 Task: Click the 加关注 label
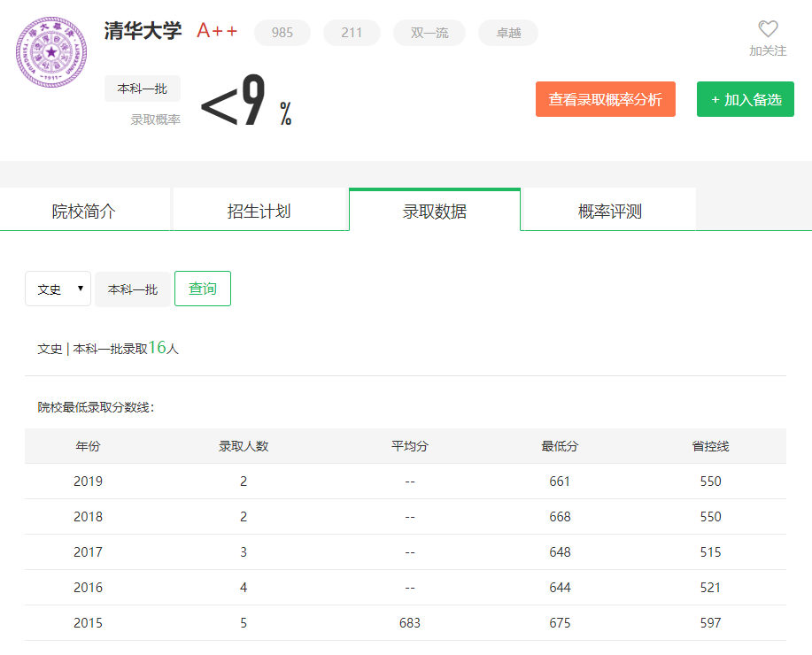pyautogui.click(x=768, y=50)
